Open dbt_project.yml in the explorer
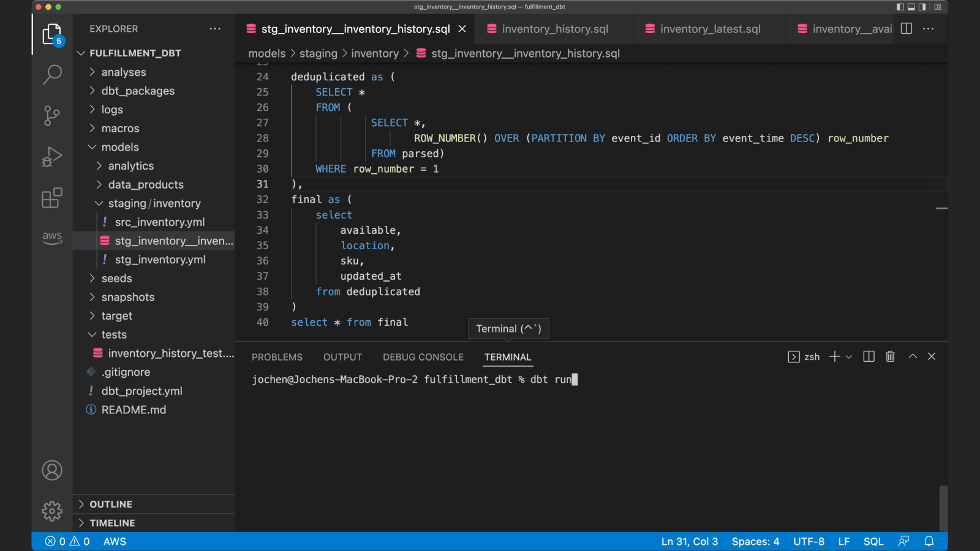 click(x=153, y=391)
